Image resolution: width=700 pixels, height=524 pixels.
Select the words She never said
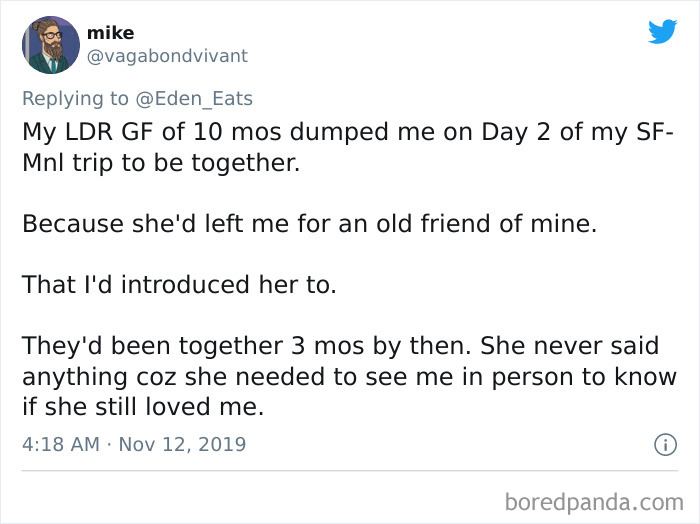570,346
